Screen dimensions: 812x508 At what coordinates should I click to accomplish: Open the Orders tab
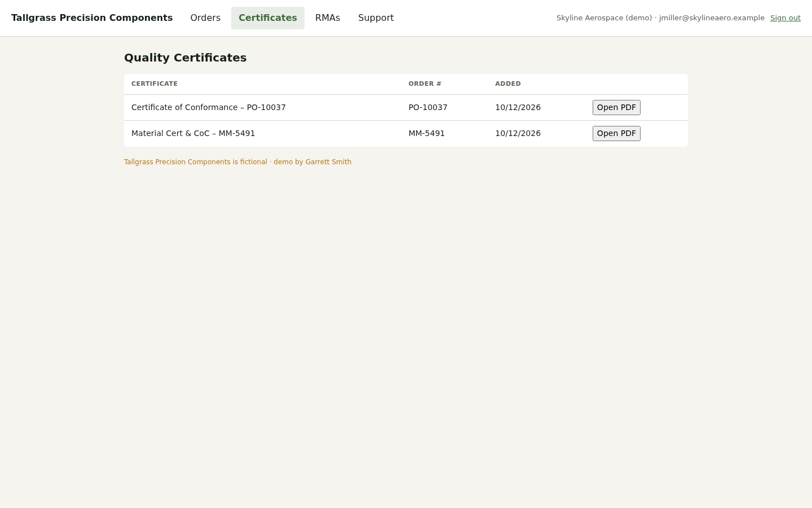click(205, 18)
